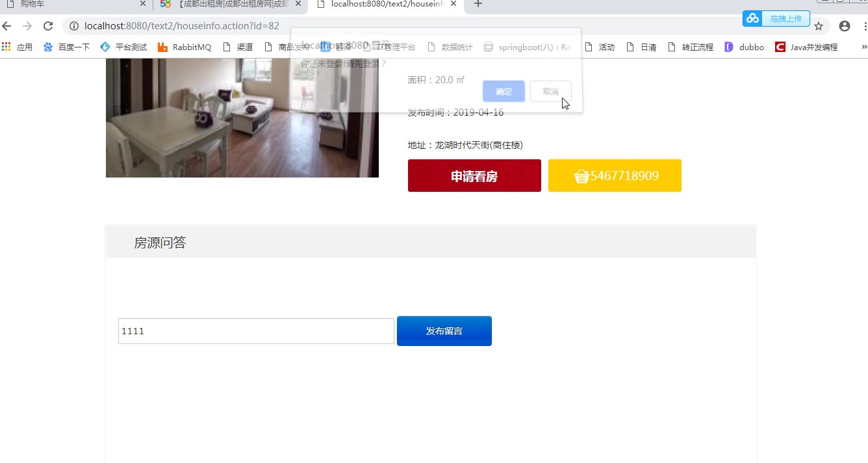Select the 地址：龙湖时代天街 text

pos(465,145)
